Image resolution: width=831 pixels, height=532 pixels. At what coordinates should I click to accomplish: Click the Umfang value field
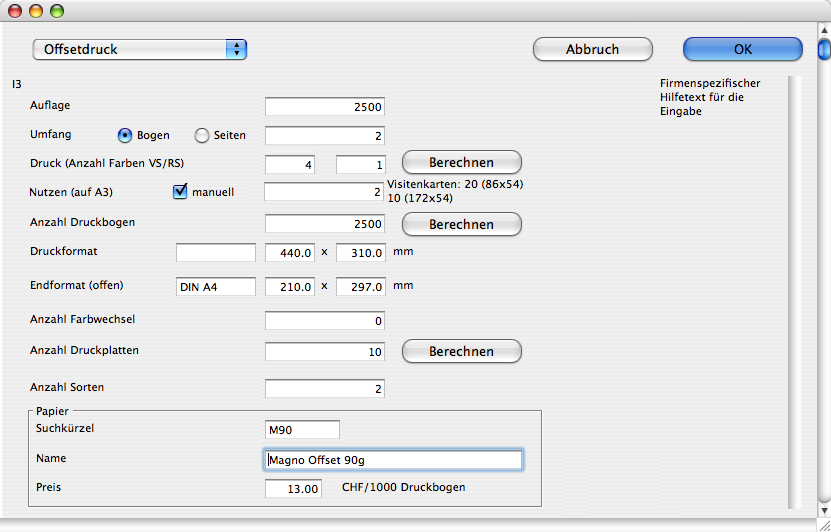tap(325, 135)
